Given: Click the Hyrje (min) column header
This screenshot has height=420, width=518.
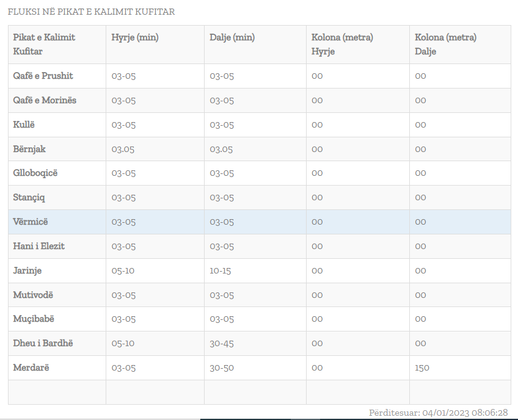Looking at the screenshot, I should [135, 37].
